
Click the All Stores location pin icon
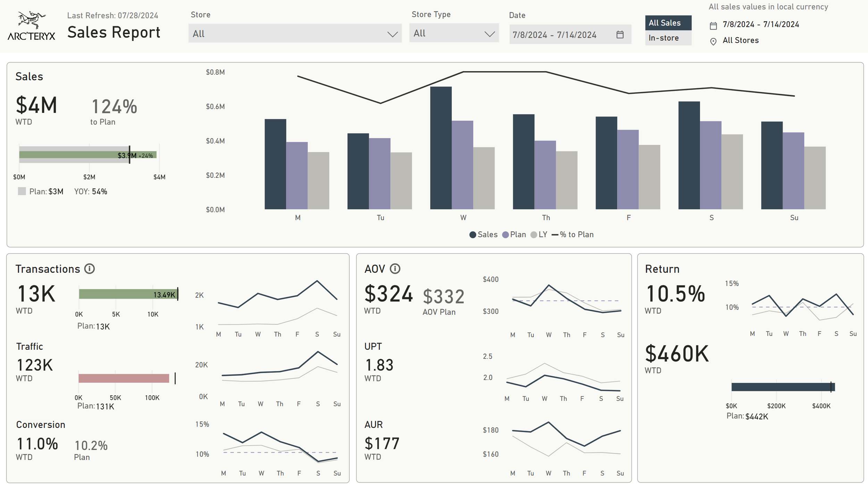point(713,42)
